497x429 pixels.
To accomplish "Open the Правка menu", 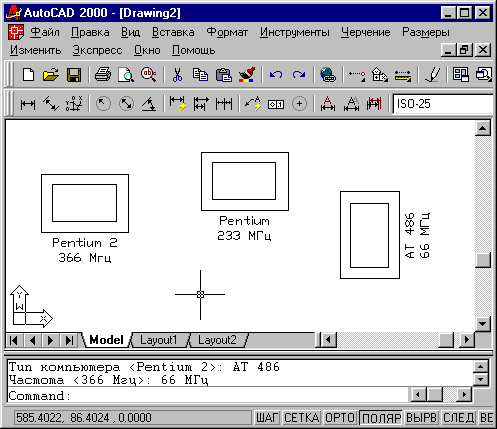I will pos(90,32).
